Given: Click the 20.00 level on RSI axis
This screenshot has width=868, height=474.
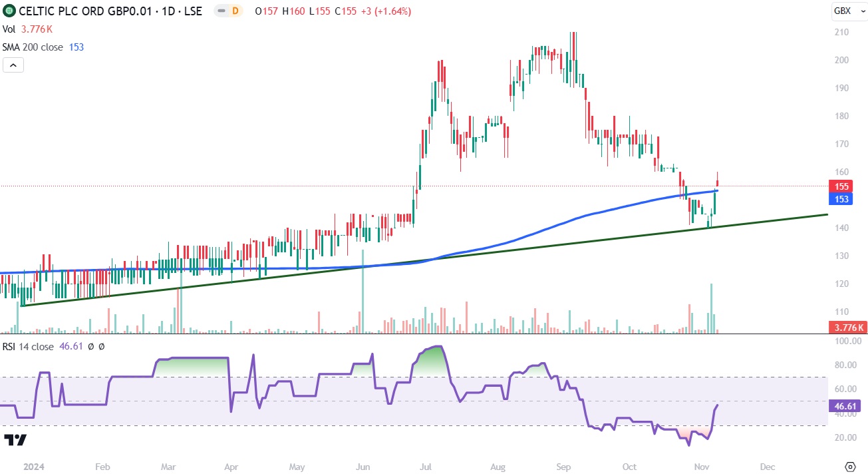Looking at the screenshot, I should [x=845, y=437].
